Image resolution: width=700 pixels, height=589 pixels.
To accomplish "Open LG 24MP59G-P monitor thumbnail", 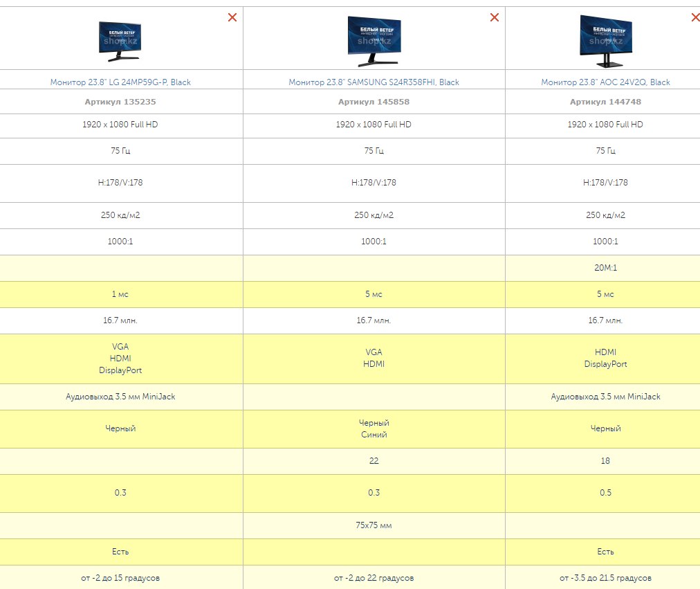I will point(120,41).
